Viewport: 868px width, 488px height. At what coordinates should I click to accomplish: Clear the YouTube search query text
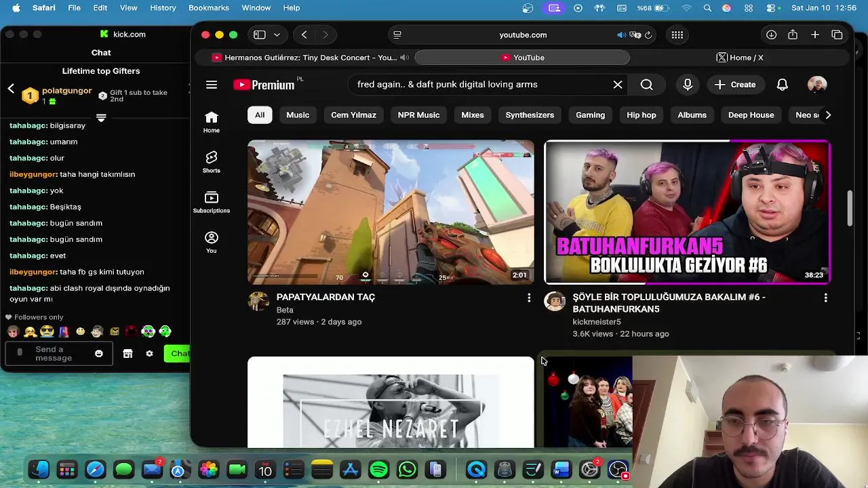coord(618,85)
